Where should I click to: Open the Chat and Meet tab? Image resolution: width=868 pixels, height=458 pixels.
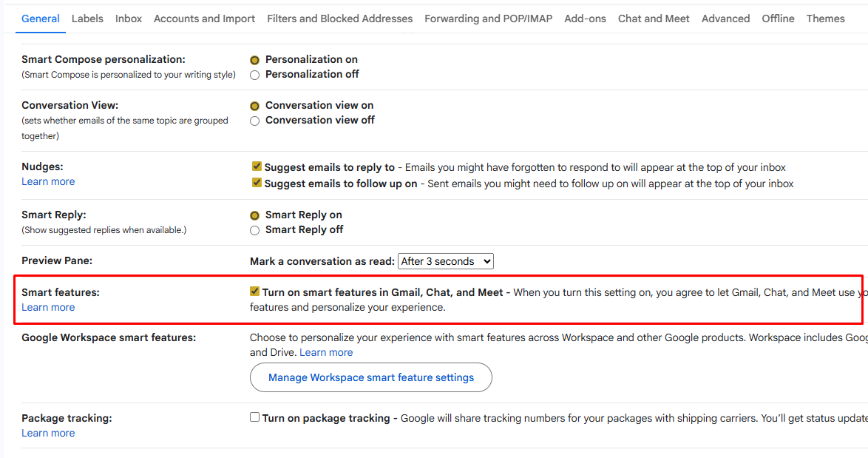pos(654,18)
